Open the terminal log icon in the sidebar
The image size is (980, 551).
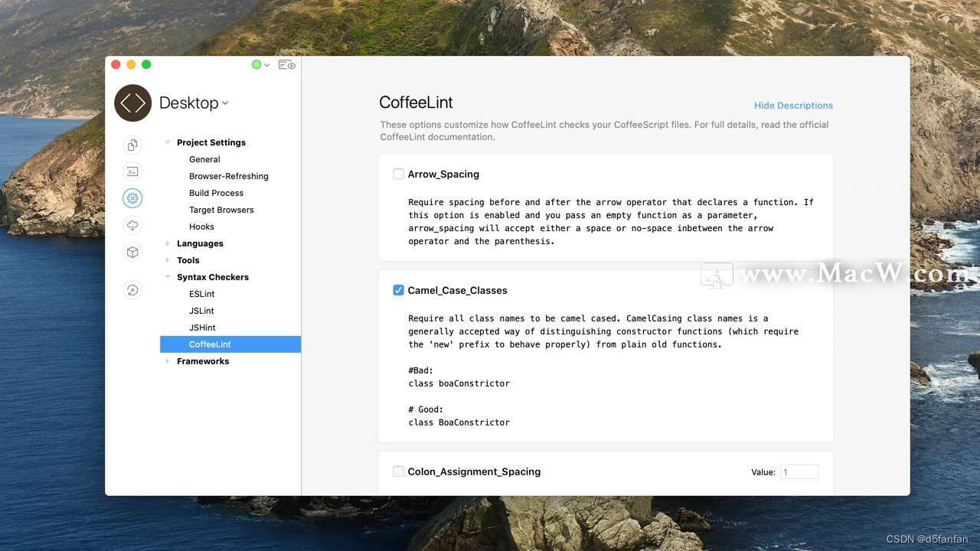click(132, 171)
